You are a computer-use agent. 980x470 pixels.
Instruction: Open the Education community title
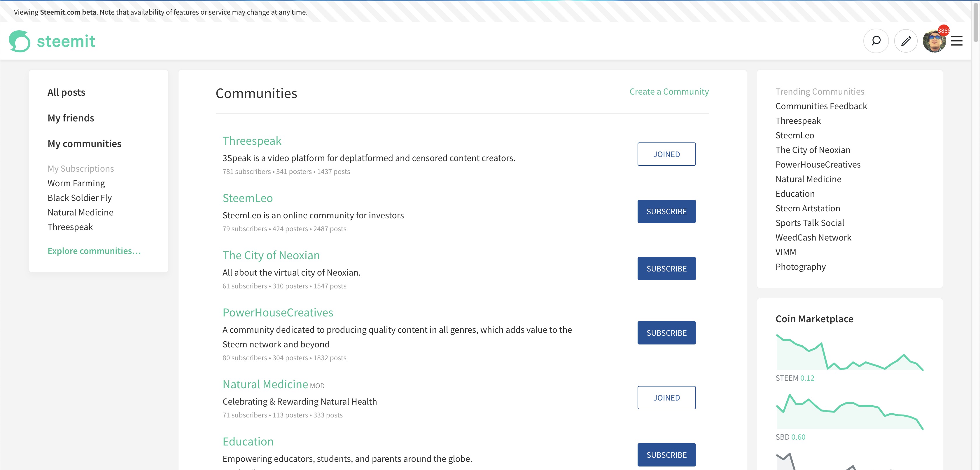248,441
